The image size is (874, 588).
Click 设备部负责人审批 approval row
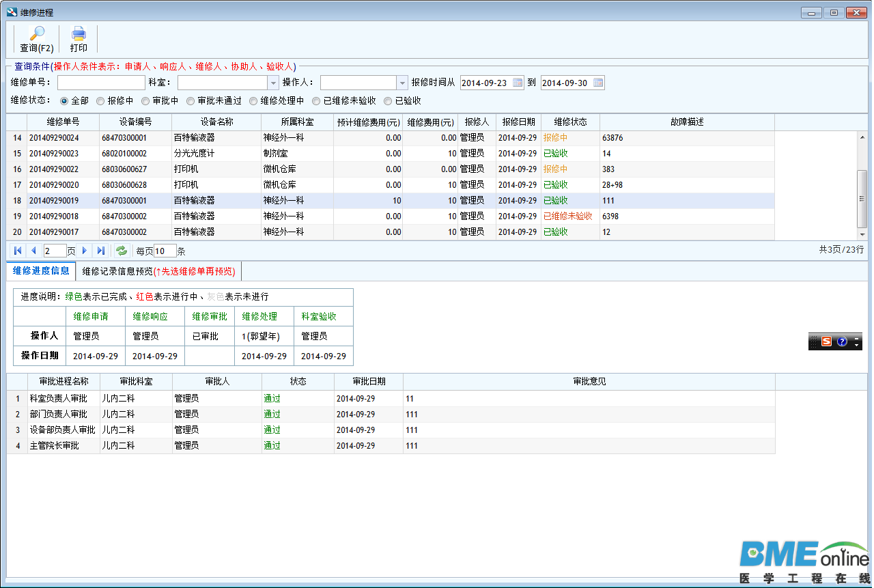point(391,430)
